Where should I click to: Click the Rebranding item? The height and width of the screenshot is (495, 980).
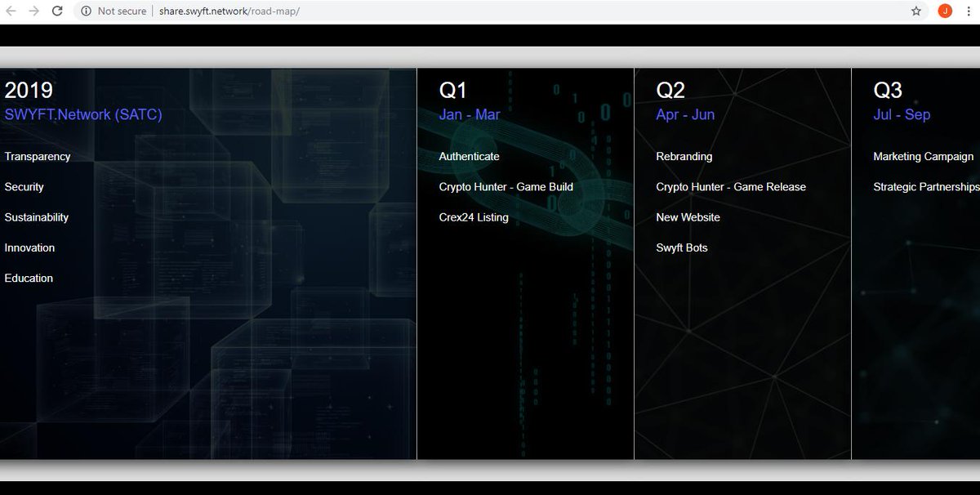(x=684, y=157)
